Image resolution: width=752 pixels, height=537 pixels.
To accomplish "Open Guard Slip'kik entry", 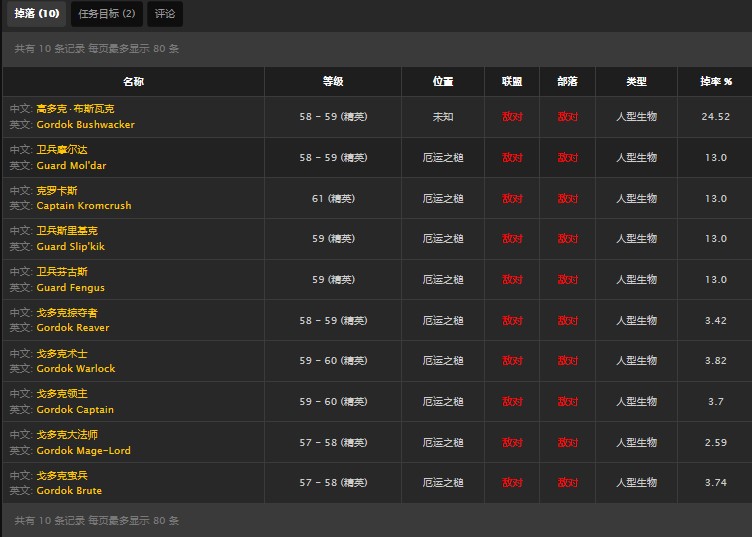I will (70, 246).
